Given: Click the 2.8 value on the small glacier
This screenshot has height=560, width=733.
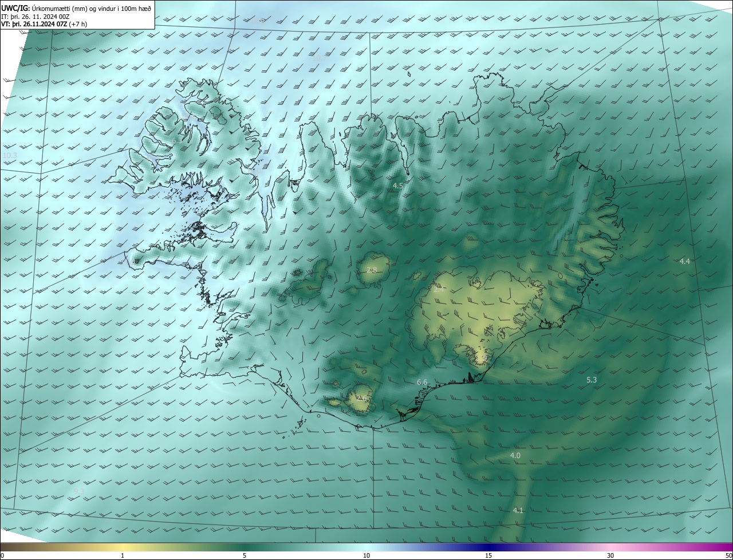Looking at the screenshot, I should click(x=372, y=270).
